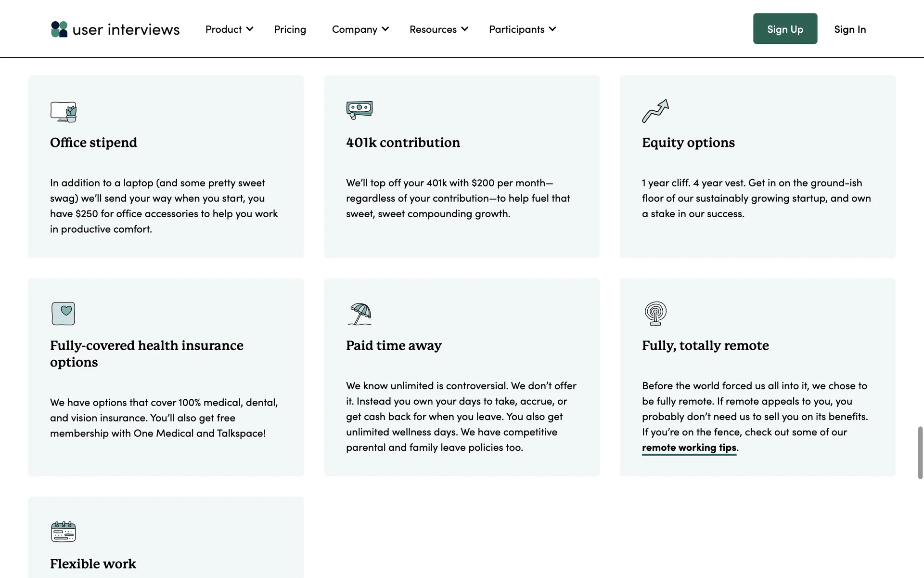The width and height of the screenshot is (924, 578).
Task: Click the Flexible work calendar icon
Action: pyautogui.click(x=64, y=532)
